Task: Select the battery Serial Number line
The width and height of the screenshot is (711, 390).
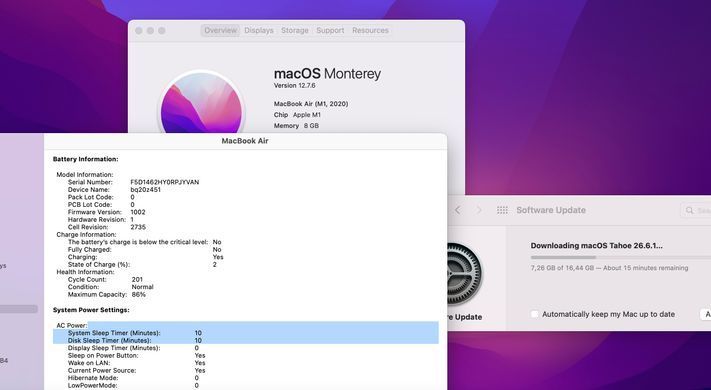Action: [133, 182]
